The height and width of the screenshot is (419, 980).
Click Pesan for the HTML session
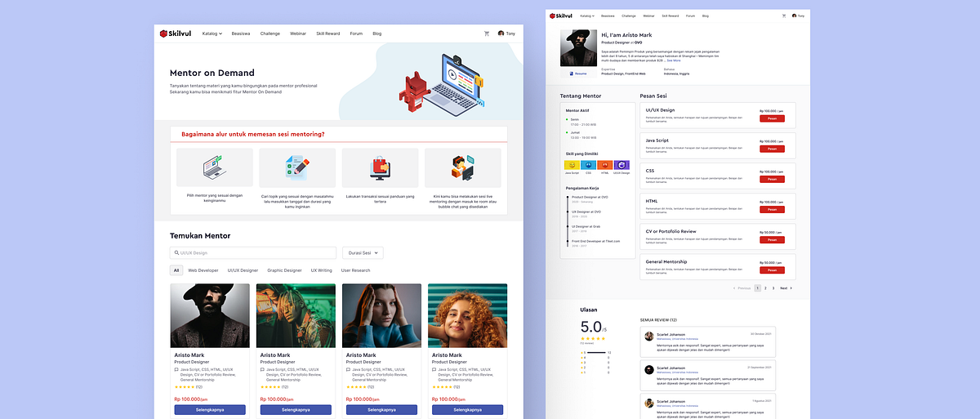(772, 210)
